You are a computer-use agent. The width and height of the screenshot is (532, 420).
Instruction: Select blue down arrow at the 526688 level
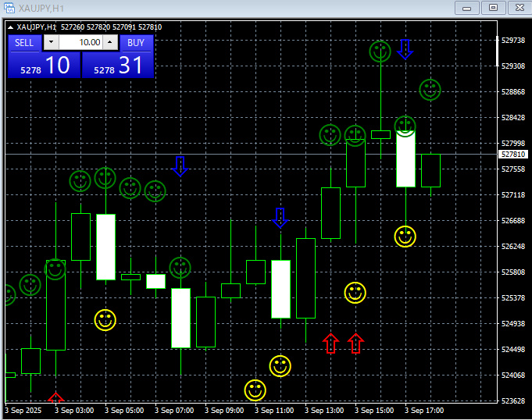tap(280, 218)
